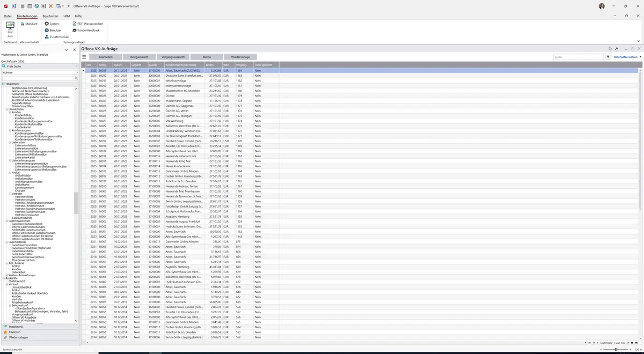This screenshot has height=354, width=644.
Task: Open Zusatzmodule from the ribbon
Action: pyautogui.click(x=56, y=37)
